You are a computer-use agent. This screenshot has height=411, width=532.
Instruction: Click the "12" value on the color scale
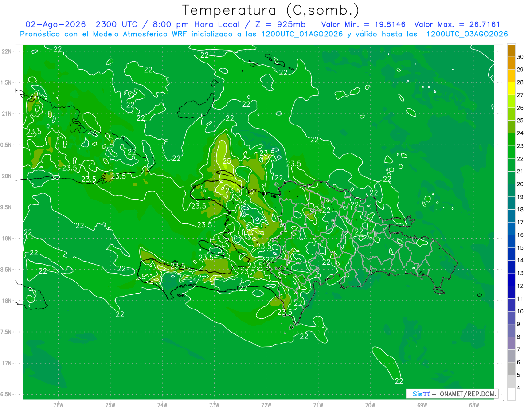520,286
